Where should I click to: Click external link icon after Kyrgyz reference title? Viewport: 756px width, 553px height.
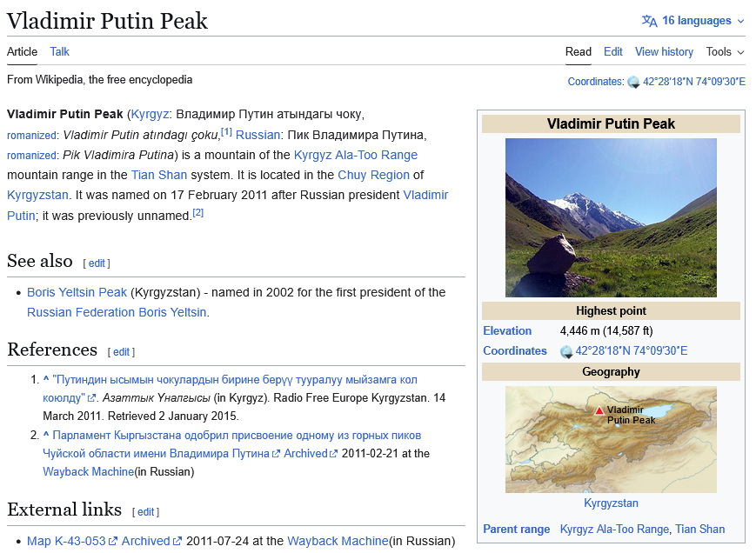coord(91,398)
